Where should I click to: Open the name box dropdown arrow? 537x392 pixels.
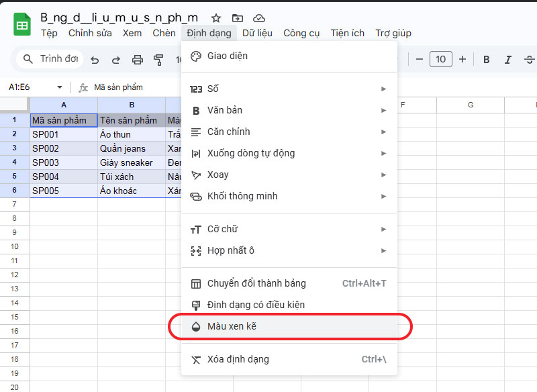[x=59, y=87]
